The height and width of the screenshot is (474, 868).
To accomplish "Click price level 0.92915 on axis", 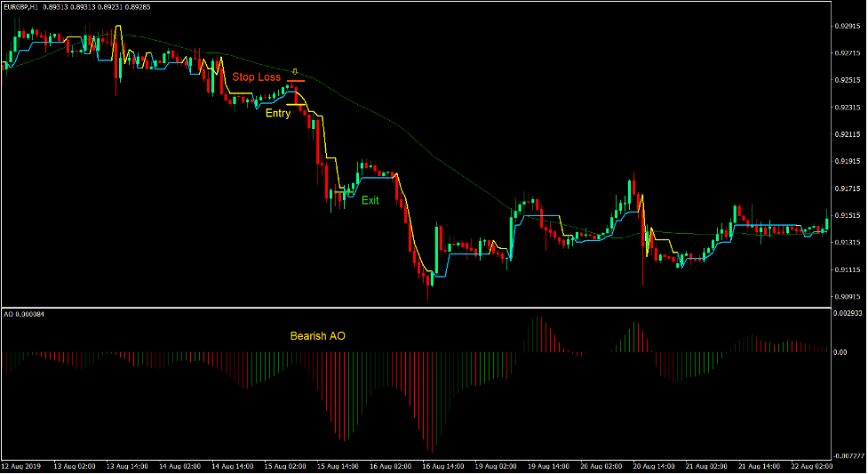I will coord(848,26).
